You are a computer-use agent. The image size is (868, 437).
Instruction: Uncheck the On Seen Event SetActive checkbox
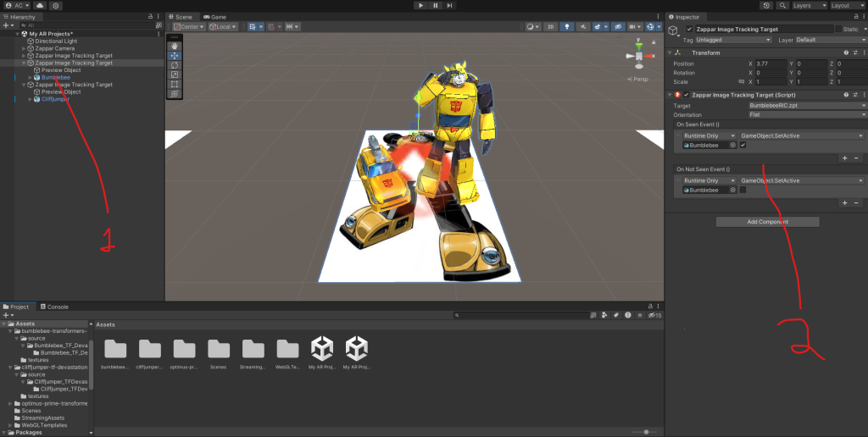743,146
